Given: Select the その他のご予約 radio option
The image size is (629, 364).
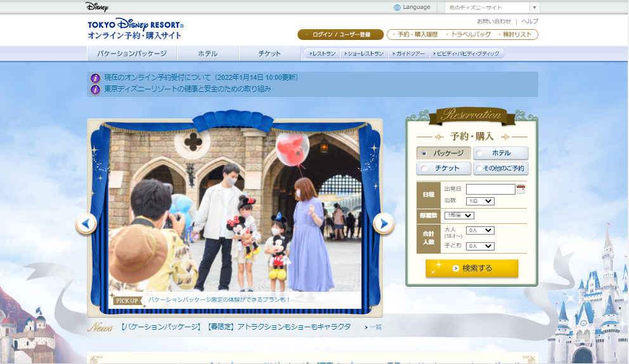Looking at the screenshot, I should tap(501, 169).
